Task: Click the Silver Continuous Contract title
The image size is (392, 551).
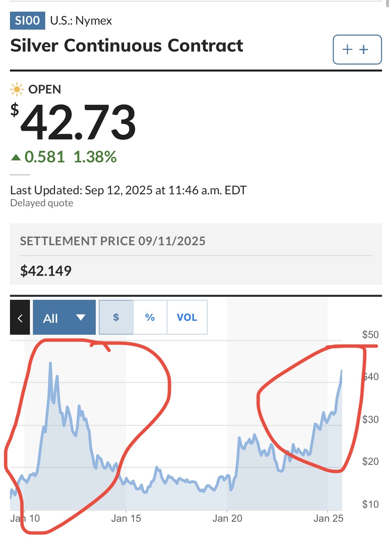Action: [x=127, y=46]
